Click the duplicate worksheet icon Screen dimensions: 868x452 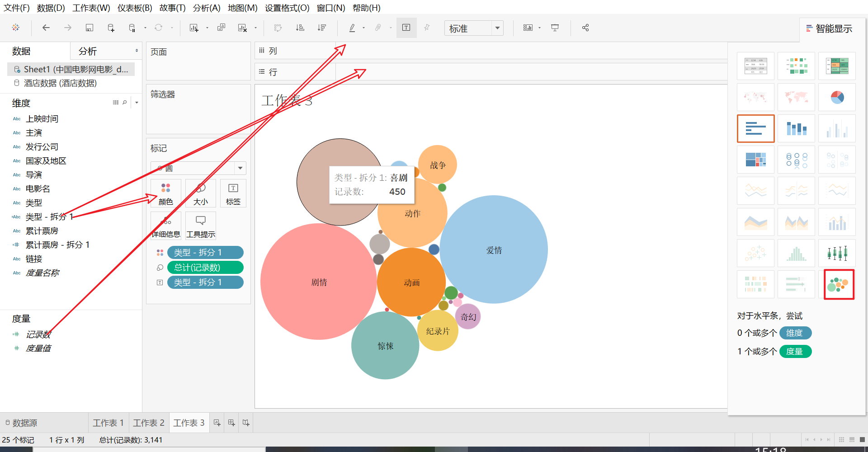(221, 28)
